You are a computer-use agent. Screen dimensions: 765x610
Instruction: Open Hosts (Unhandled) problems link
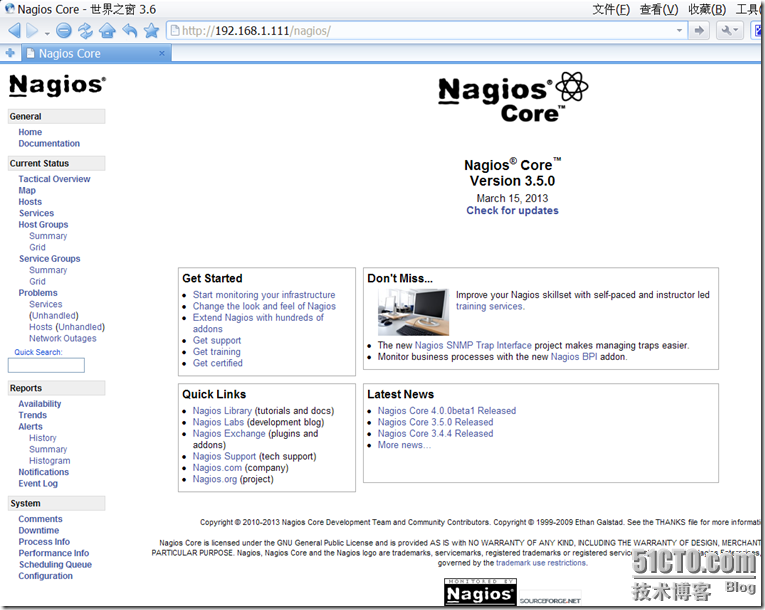point(67,327)
